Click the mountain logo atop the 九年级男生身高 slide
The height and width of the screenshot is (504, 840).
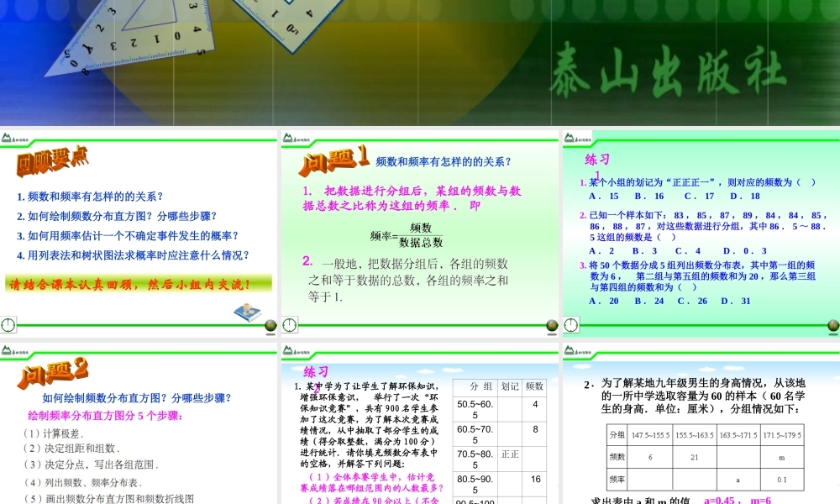tap(578, 351)
